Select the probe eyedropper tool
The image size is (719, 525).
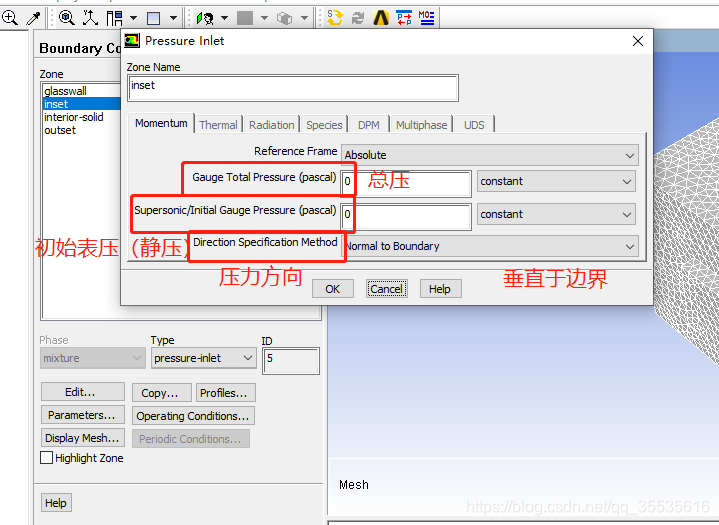pos(33,18)
